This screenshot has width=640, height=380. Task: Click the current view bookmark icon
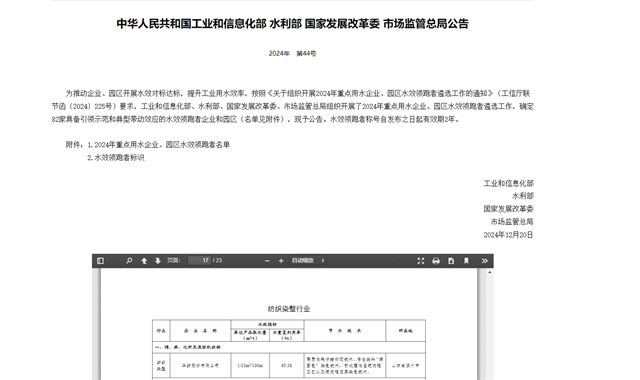coord(466,261)
